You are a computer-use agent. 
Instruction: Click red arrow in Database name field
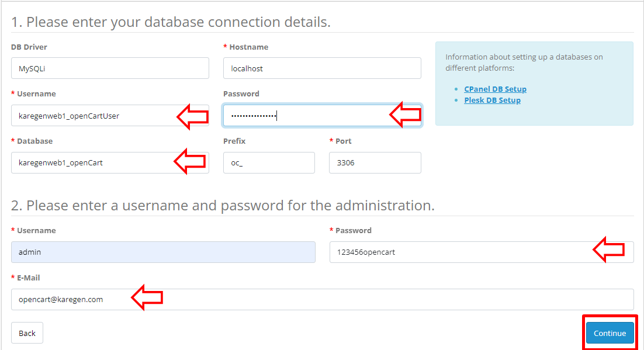pyautogui.click(x=190, y=161)
